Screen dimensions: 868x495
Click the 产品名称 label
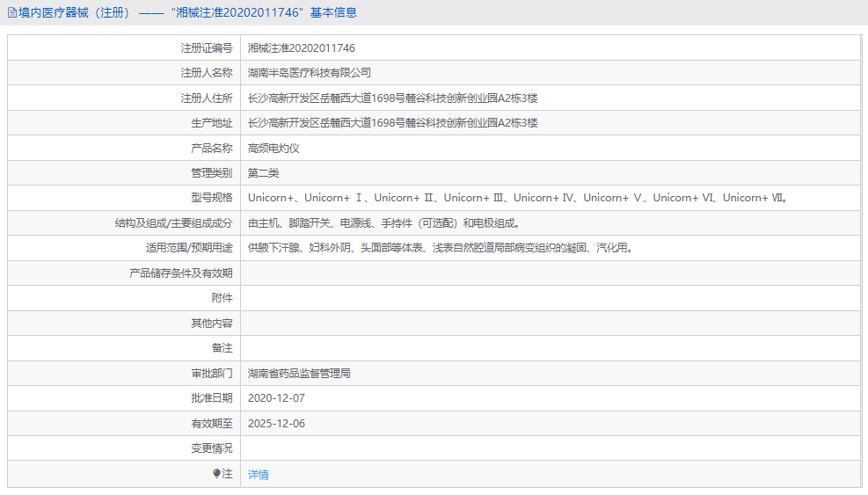(212, 149)
